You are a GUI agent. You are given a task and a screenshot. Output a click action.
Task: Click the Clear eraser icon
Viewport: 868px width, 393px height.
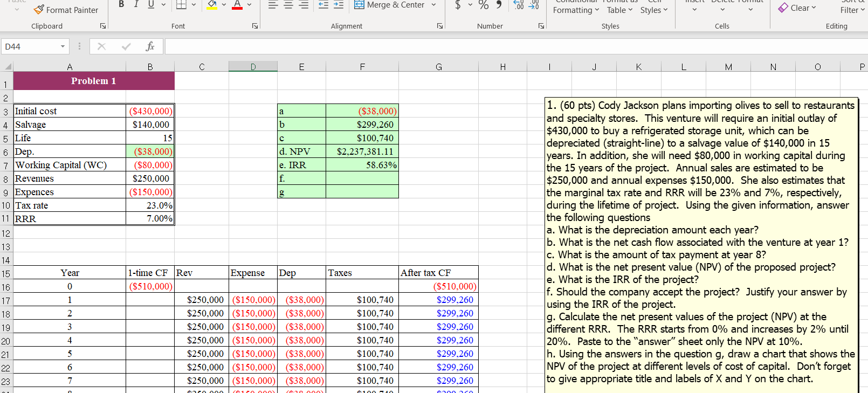coord(783,8)
